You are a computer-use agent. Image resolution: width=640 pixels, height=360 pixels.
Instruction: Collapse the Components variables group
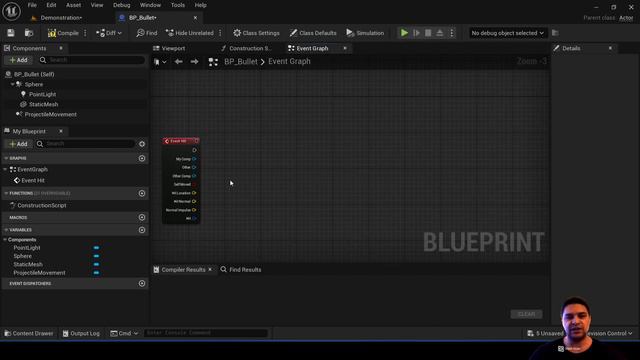click(5, 240)
